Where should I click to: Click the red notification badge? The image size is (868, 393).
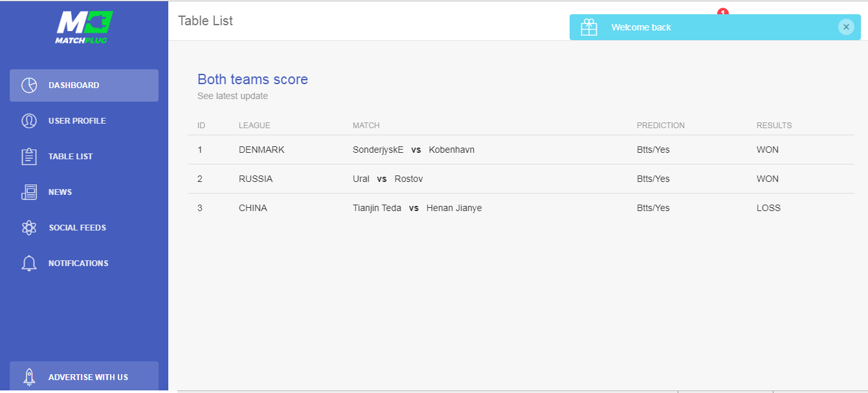(723, 12)
